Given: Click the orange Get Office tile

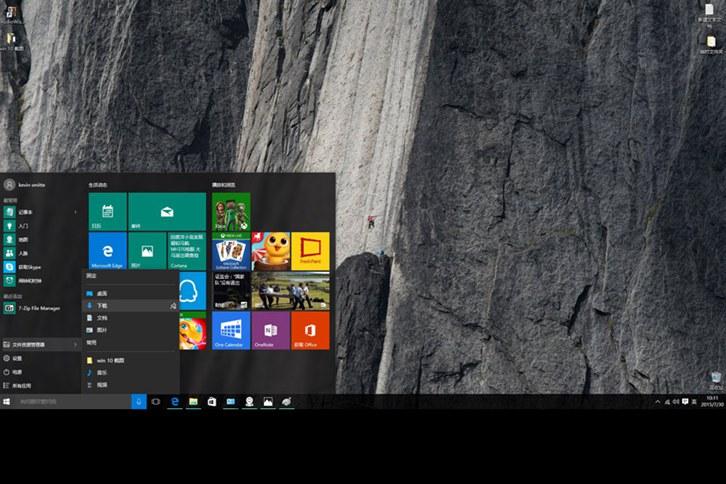Looking at the screenshot, I should click(311, 331).
